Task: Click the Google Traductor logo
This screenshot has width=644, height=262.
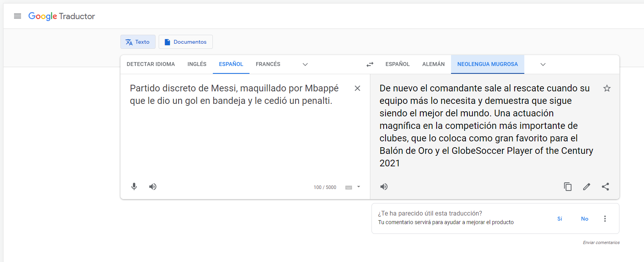Action: pos(62,16)
